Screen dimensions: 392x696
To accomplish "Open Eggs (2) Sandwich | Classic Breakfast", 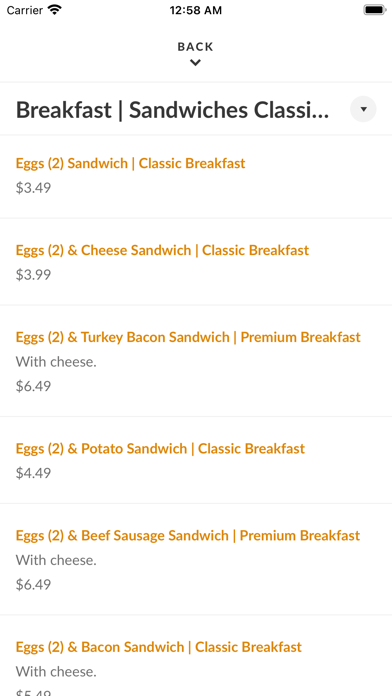I will point(196,176).
